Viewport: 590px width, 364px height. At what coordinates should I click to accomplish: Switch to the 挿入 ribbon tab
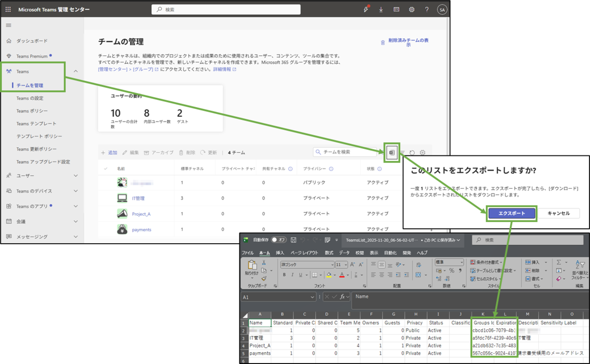(280, 252)
